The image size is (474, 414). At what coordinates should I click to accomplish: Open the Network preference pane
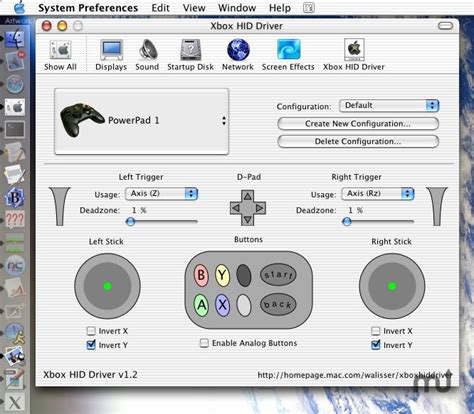(x=238, y=55)
